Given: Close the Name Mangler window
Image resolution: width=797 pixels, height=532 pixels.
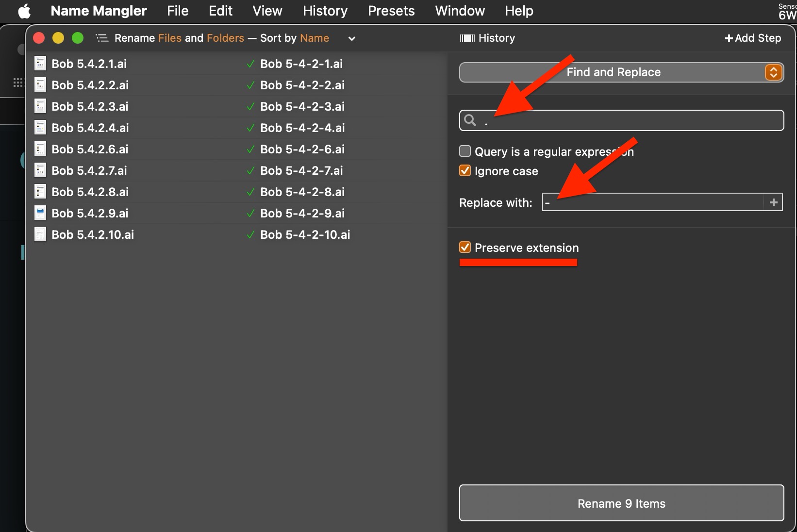Looking at the screenshot, I should 39,38.
